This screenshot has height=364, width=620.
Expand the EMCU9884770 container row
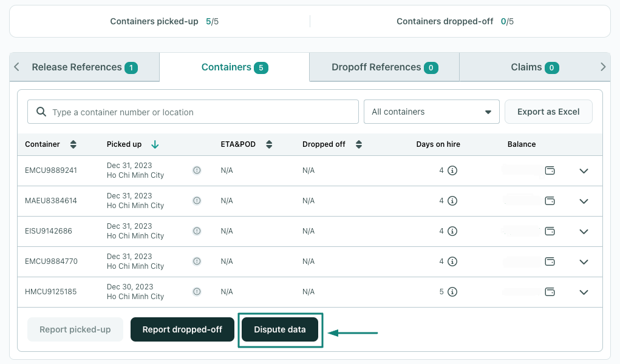pyautogui.click(x=584, y=261)
